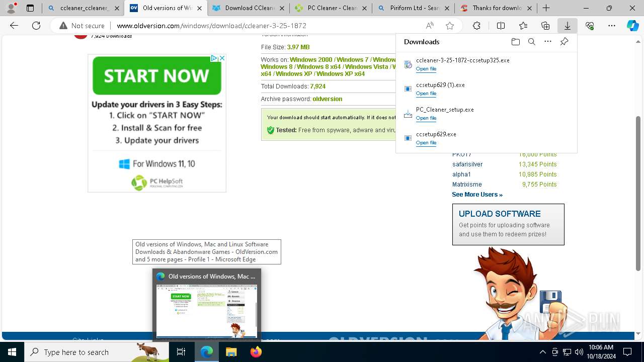
Task: Open file for ccsetup629 (1).exe
Action: [426, 94]
